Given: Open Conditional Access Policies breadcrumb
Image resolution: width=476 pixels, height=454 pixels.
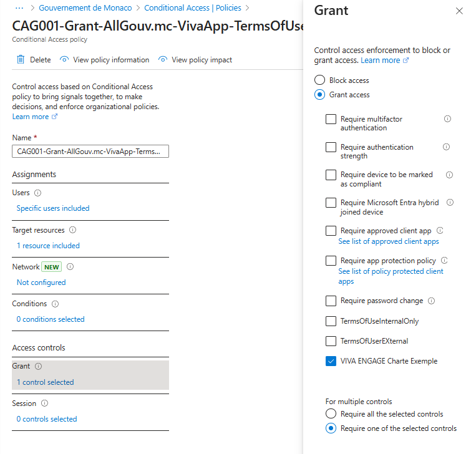Looking at the screenshot, I should tap(193, 8).
